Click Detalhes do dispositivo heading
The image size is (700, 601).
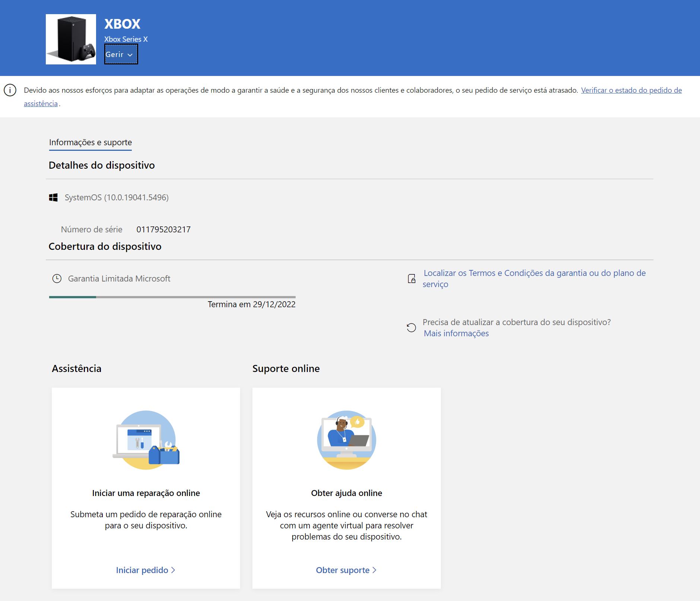click(102, 165)
